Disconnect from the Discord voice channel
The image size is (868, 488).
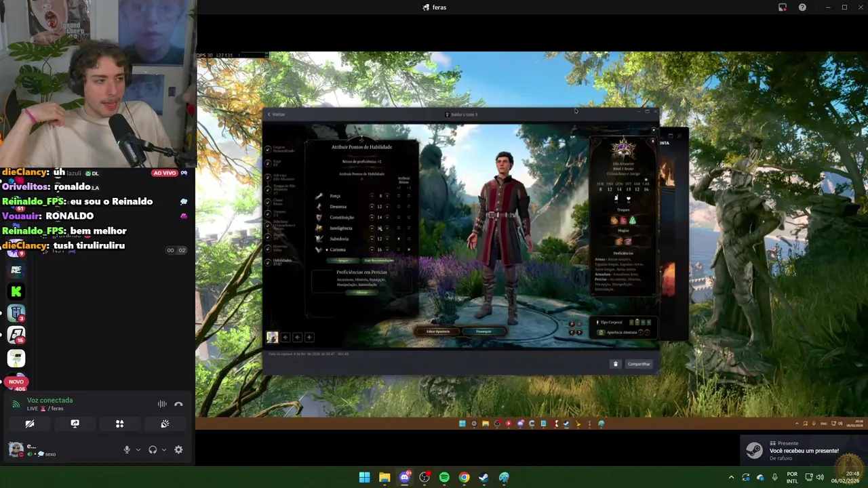[178, 404]
